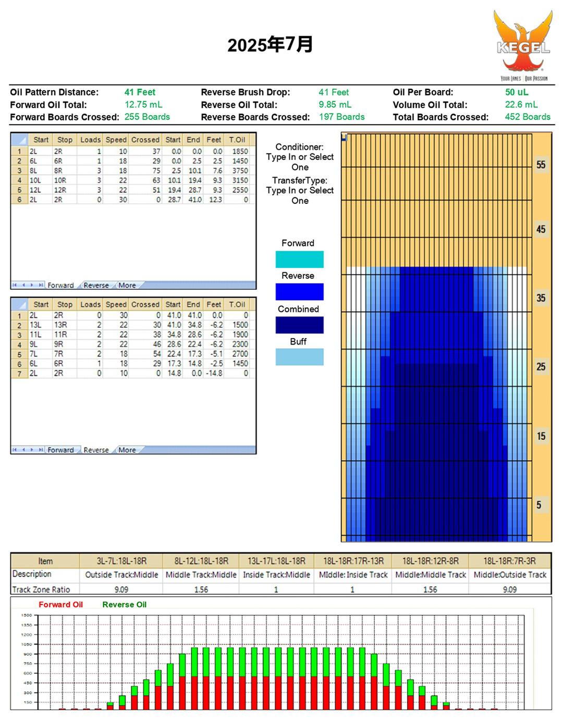Click the Middle:Outside Track description cell
Screen dimensions: 563x728
(x=510, y=575)
